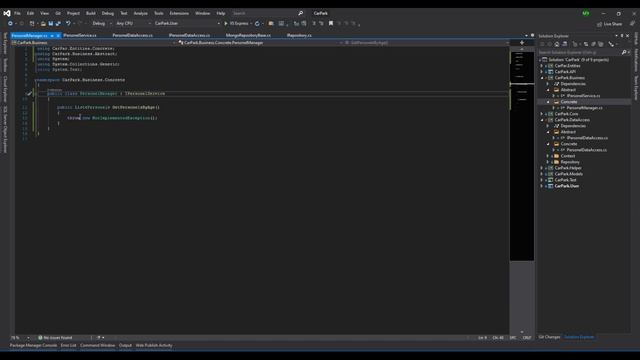Image resolution: width=640 pixels, height=360 pixels.
Task: Close the PersonelManager.cs tab
Action: click(58, 36)
